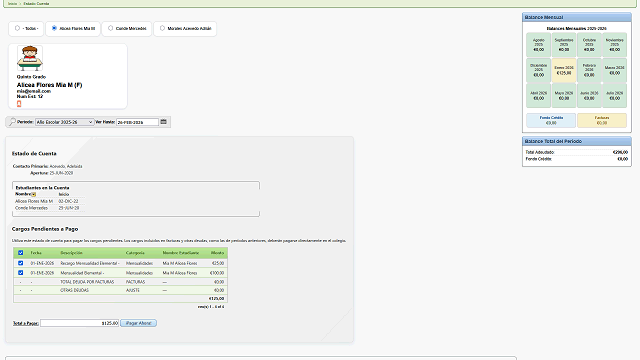The height and width of the screenshot is (360, 640).
Task: Click the Total Adeudado amount
Action: point(620,152)
